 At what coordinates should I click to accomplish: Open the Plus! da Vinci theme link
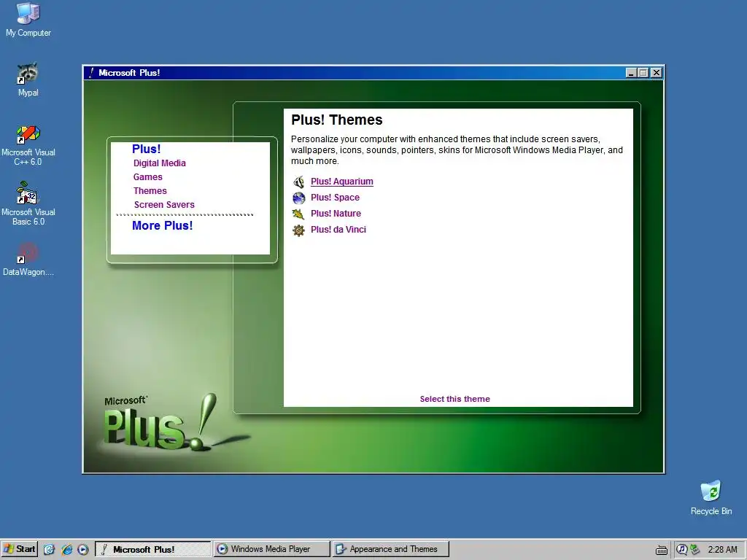(338, 230)
